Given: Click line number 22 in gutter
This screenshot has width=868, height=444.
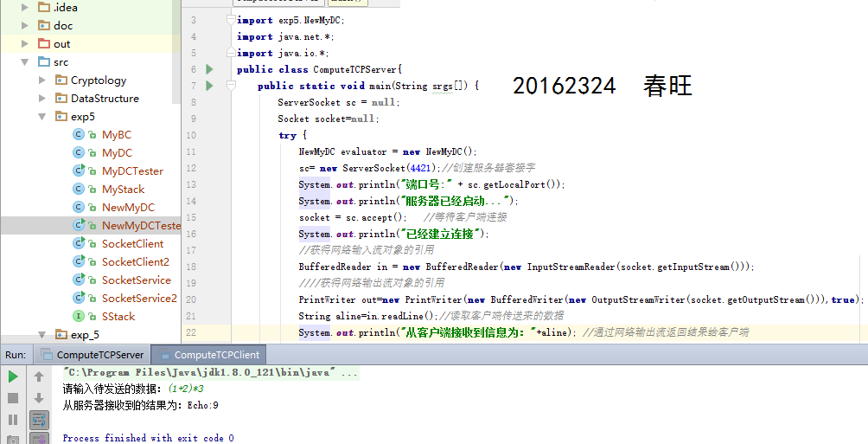Looking at the screenshot, I should [191, 332].
